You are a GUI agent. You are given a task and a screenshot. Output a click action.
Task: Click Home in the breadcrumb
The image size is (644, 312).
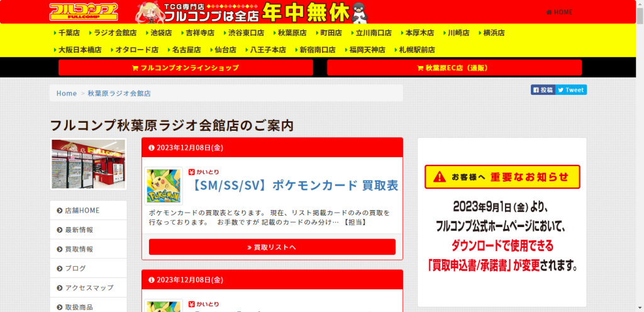(66, 93)
